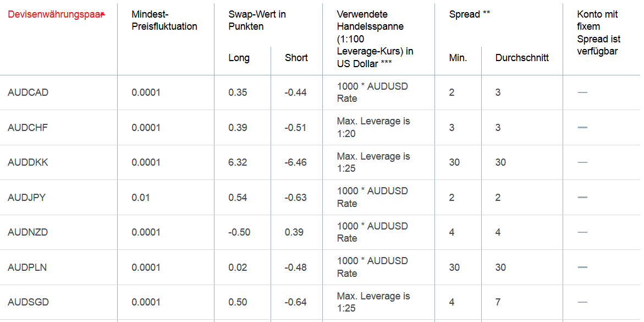Sort by Devisenwährungspaar column header
Image resolution: width=644 pixels, height=322 pixels.
point(54,14)
